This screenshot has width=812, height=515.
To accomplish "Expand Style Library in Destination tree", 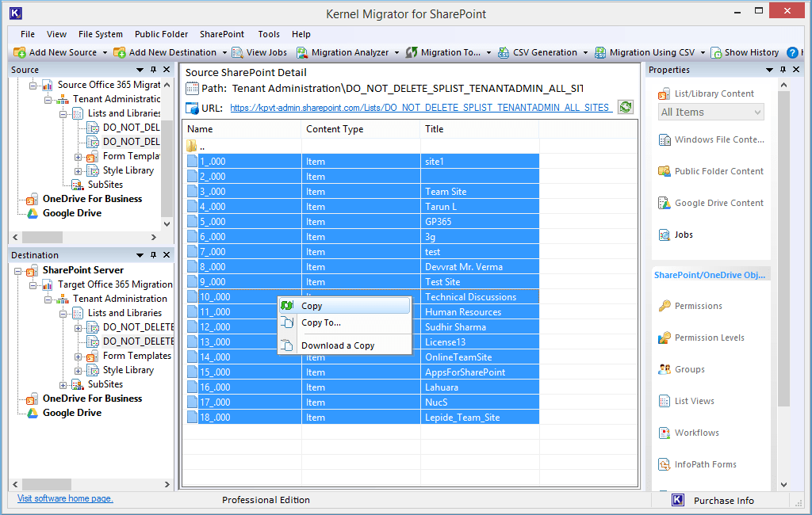I will pos(79,371).
